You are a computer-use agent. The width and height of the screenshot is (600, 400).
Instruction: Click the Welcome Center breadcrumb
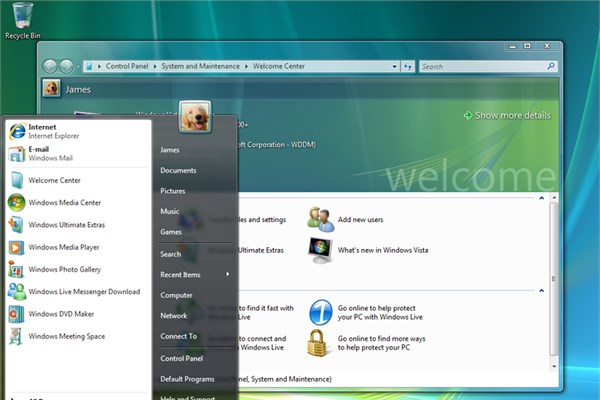click(279, 66)
